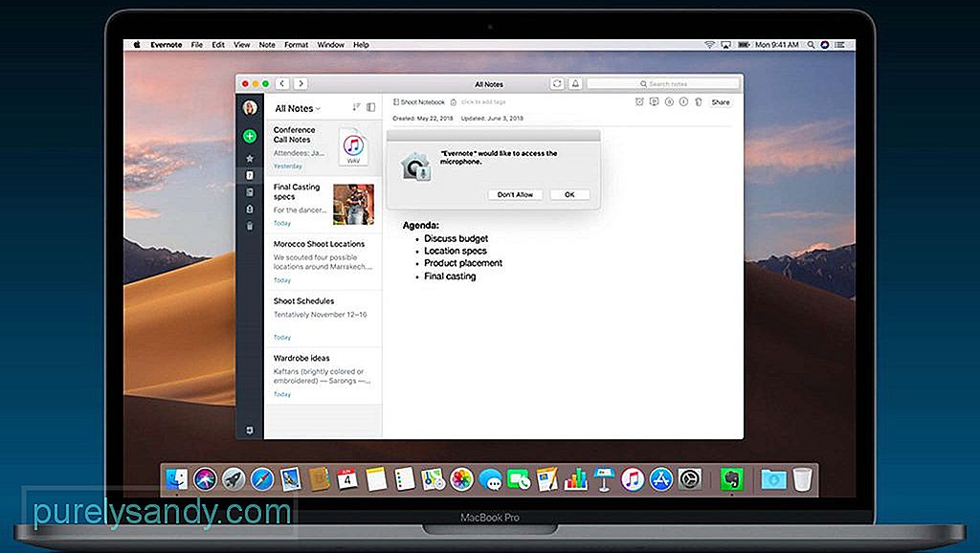Click the Share button
This screenshot has height=553, width=980.
[721, 101]
